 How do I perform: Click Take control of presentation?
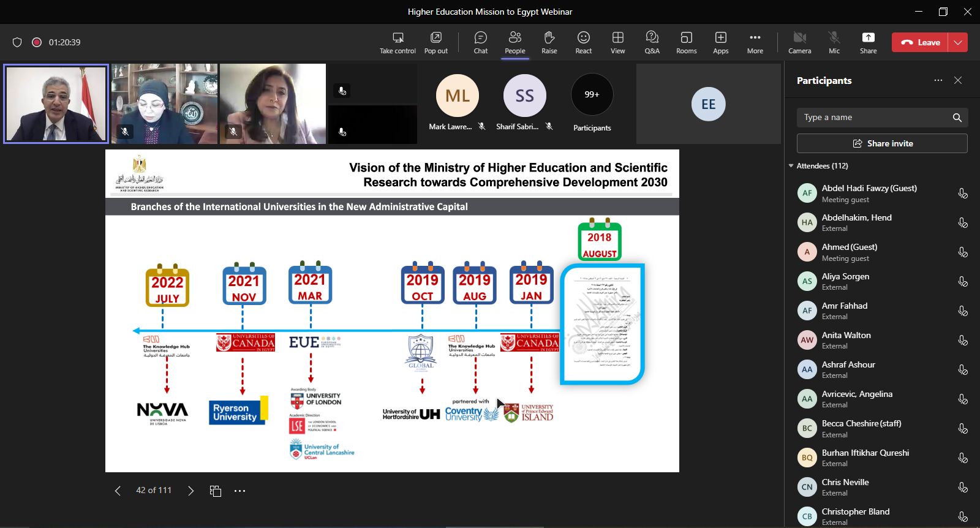point(398,42)
